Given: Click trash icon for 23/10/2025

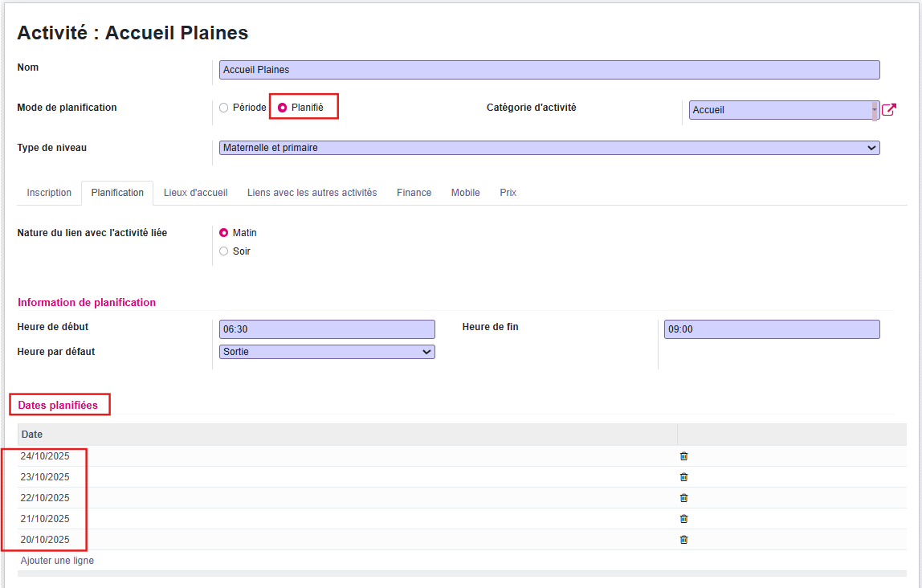Looking at the screenshot, I should point(683,477).
